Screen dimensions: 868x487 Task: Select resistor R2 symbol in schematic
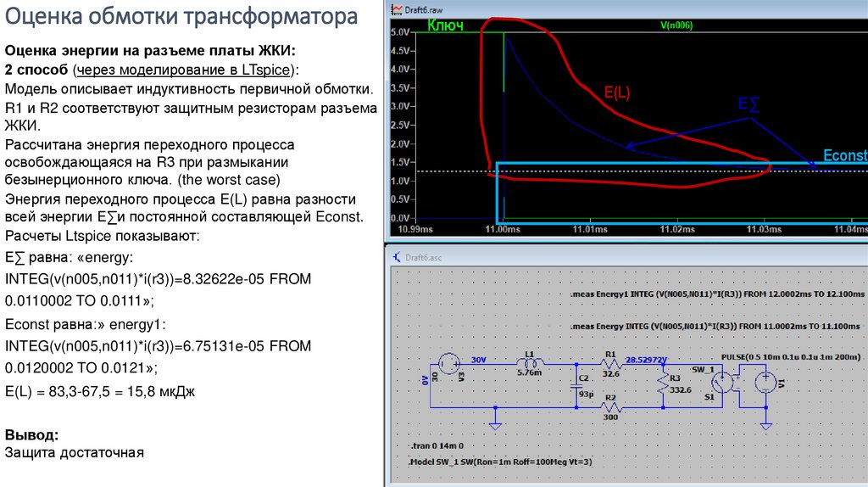point(611,408)
